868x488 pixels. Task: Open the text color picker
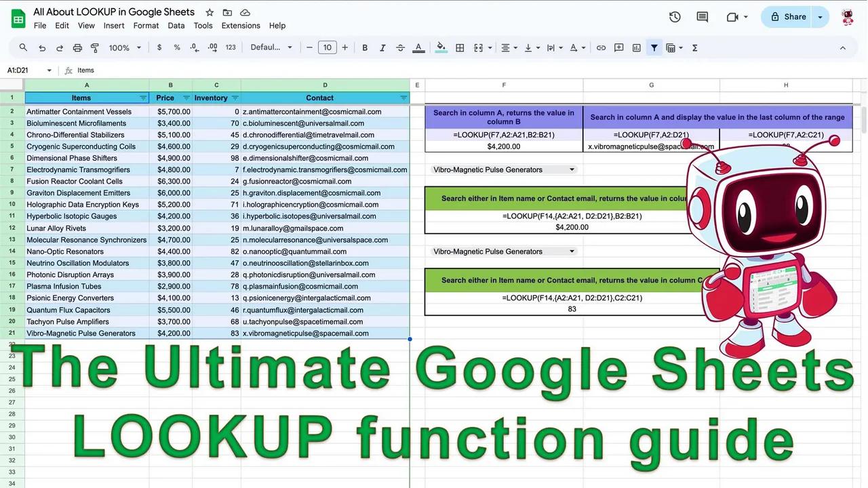pyautogui.click(x=418, y=47)
